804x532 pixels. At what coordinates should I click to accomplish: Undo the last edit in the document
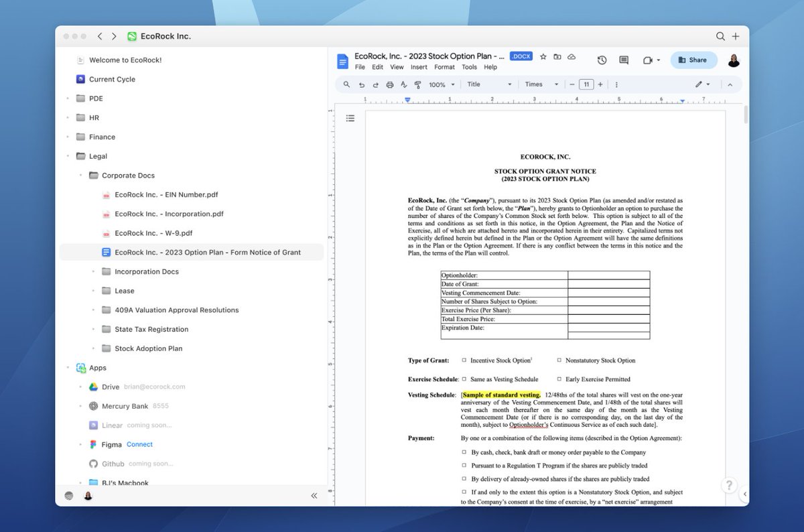(x=362, y=84)
